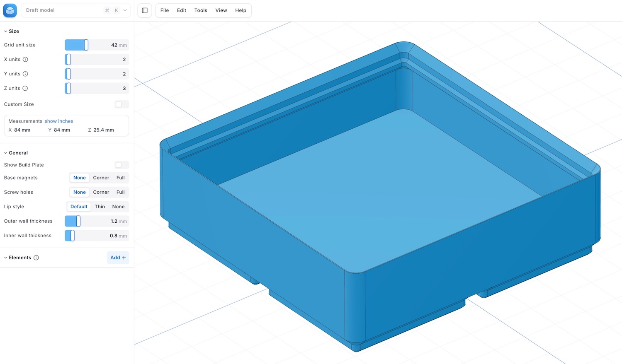Choose Thin lip style
Image resolution: width=622 pixels, height=364 pixels.
(100, 207)
